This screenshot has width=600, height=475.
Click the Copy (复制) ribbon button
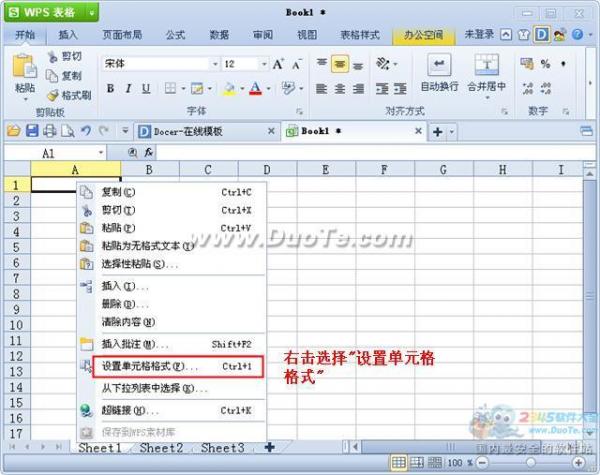pyautogui.click(x=64, y=76)
